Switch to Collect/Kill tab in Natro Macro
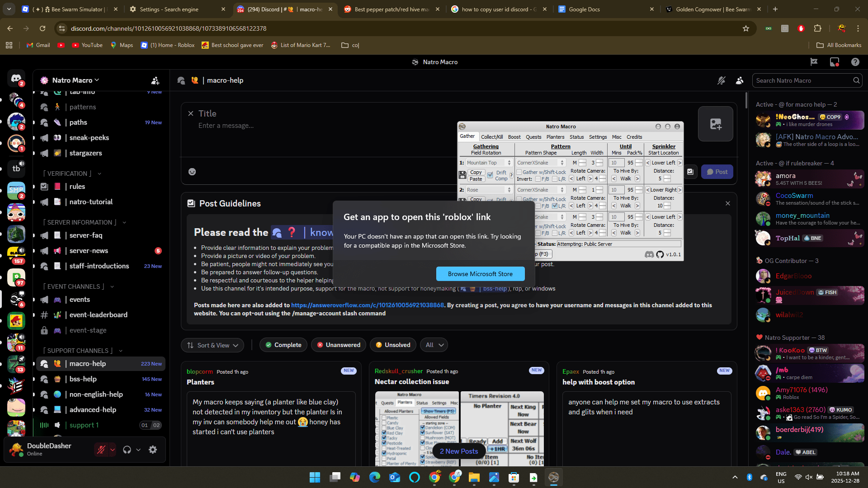The height and width of the screenshot is (488, 868). tap(492, 137)
